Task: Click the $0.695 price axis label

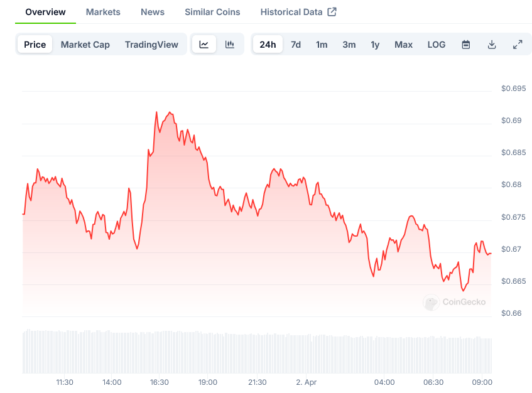Action: coord(513,89)
